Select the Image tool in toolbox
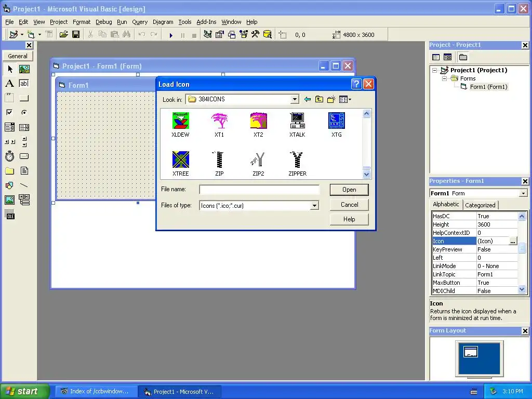Viewport: 532px width, 399px height. pyautogui.click(x=10, y=200)
